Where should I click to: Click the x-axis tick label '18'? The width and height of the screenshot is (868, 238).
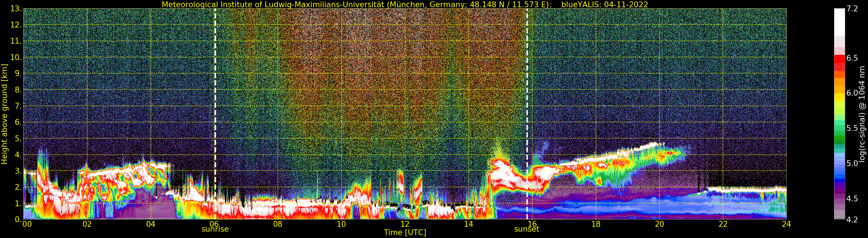coord(596,224)
